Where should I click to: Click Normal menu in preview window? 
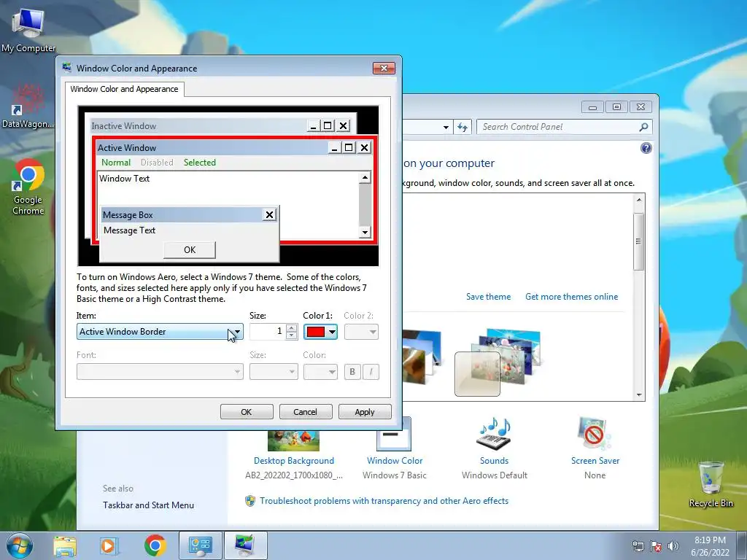pos(116,163)
